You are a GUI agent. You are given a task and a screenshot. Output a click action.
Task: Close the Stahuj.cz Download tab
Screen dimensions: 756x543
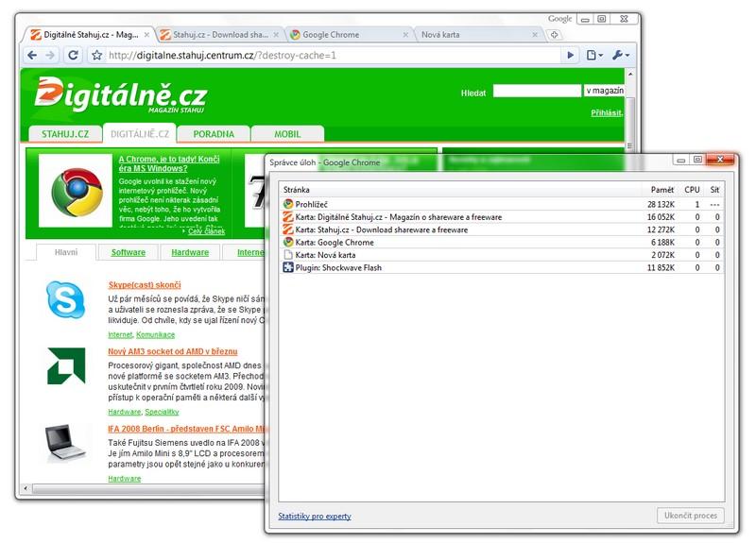(x=276, y=35)
